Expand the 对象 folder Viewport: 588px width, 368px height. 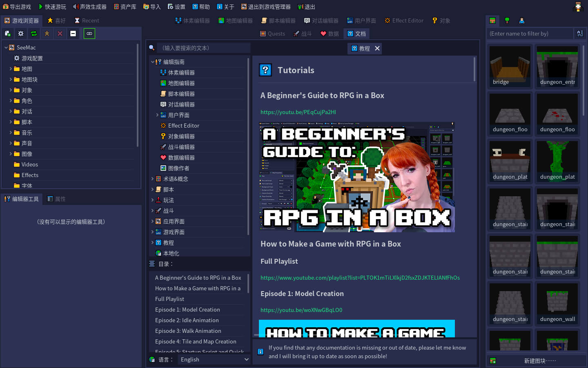click(11, 90)
